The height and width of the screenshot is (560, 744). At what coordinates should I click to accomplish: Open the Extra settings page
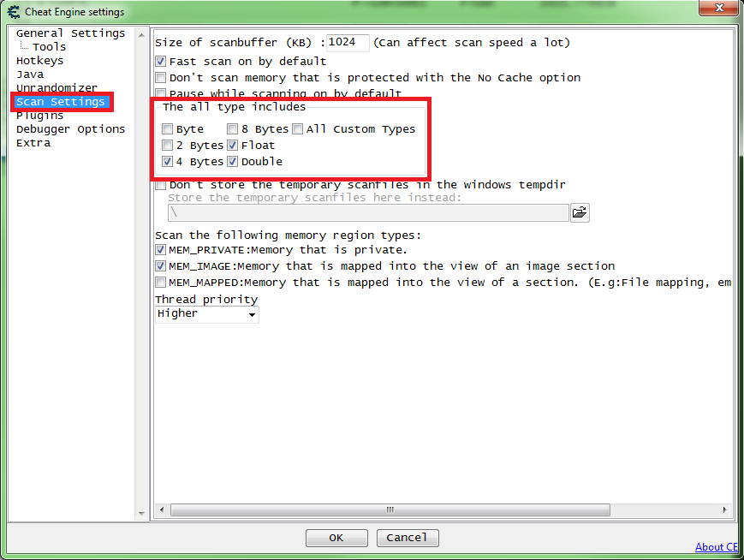tap(33, 143)
